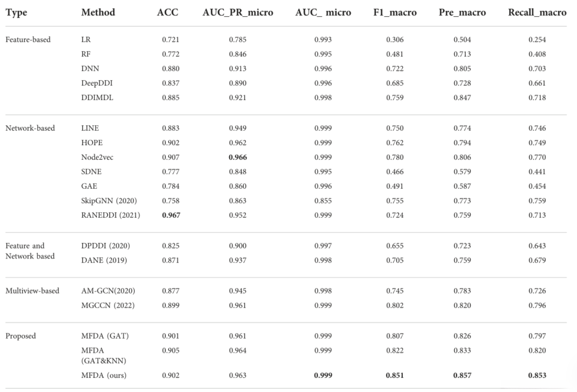
Task: Click the Recall_macro column header
Action: [537, 13]
